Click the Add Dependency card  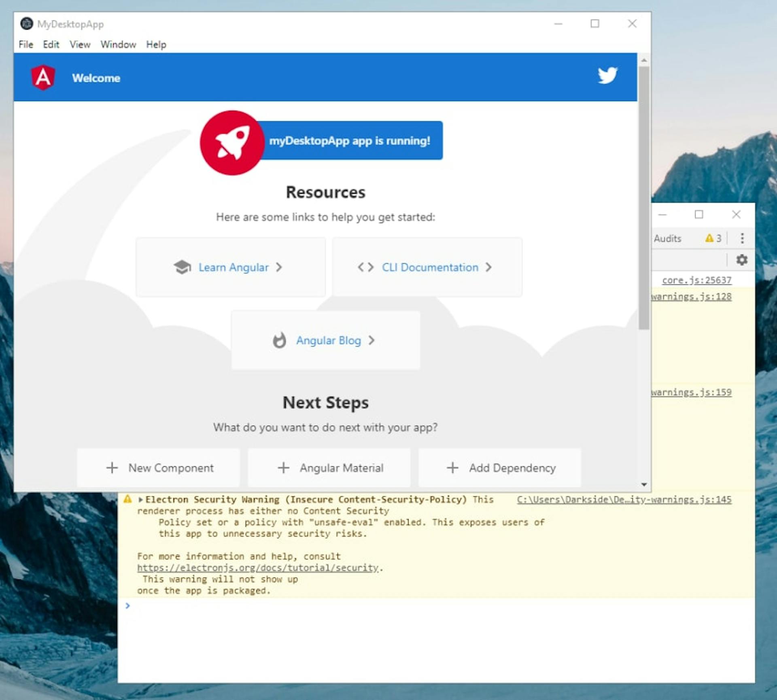pos(500,468)
